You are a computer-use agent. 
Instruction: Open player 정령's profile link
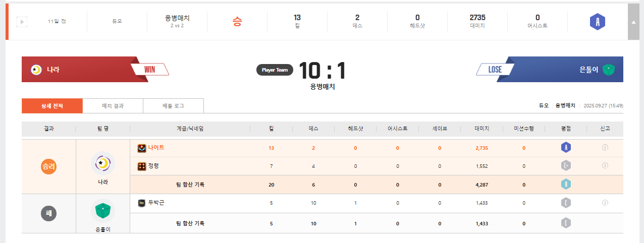pos(153,165)
